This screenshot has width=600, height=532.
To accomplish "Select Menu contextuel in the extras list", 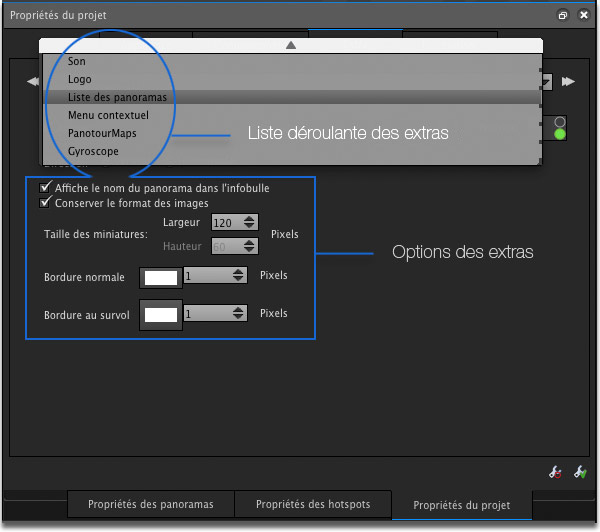I will pyautogui.click(x=292, y=115).
